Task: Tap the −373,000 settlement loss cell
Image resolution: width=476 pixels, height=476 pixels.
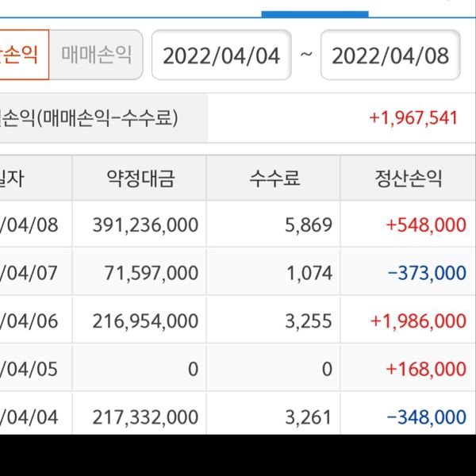Action: click(x=426, y=273)
